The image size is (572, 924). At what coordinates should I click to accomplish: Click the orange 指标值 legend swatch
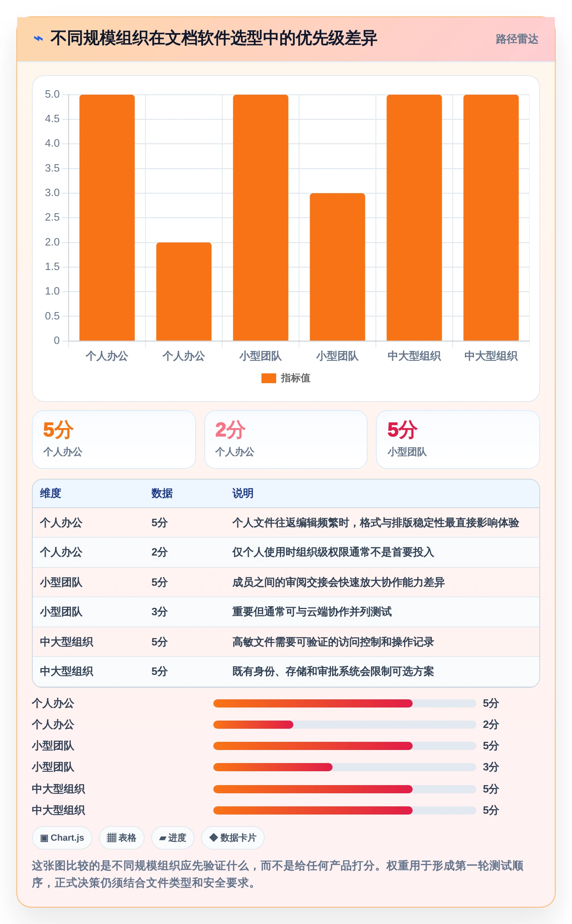[268, 378]
